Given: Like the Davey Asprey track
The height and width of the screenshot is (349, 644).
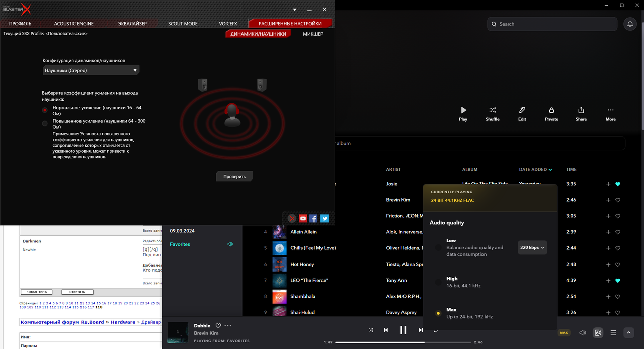Looking at the screenshot, I should tap(618, 313).
